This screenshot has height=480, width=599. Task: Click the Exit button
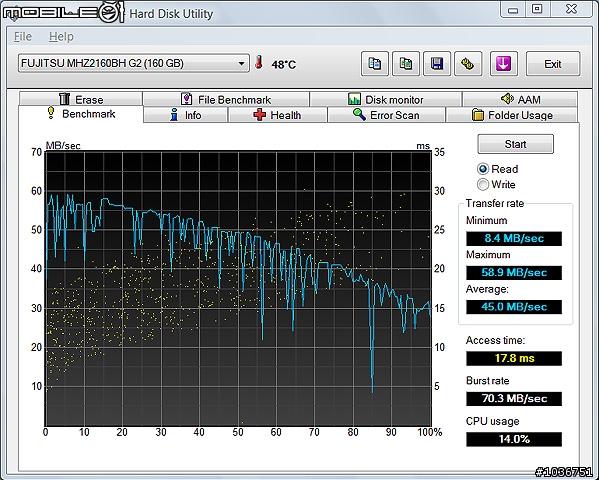553,64
